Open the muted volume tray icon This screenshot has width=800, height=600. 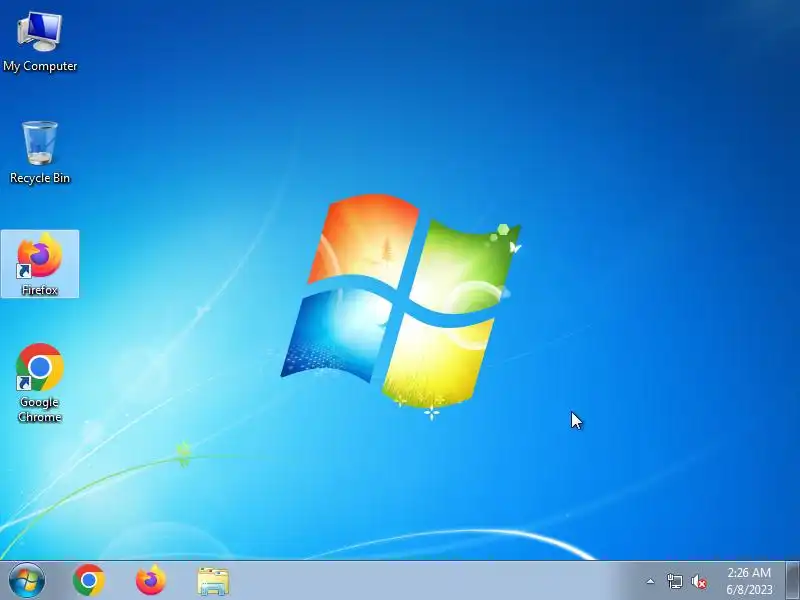pos(699,581)
